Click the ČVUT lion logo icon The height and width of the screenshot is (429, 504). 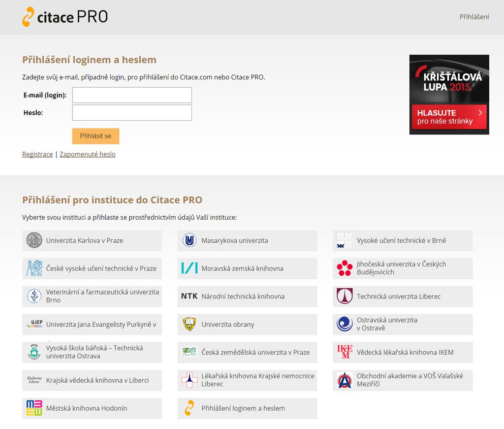pos(34,268)
